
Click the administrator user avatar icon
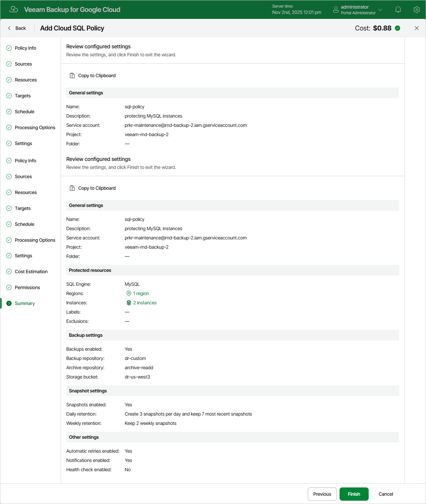coord(336,10)
